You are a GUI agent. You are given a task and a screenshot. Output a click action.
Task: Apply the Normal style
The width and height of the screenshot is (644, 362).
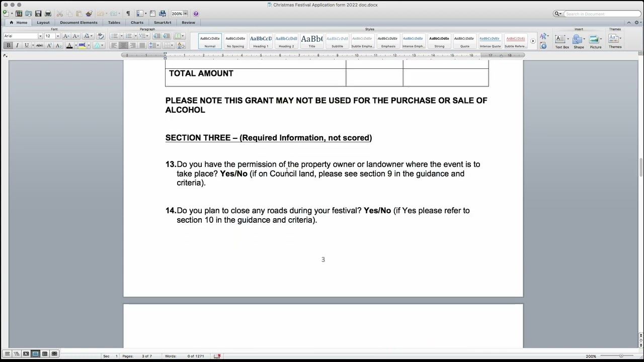[210, 41]
